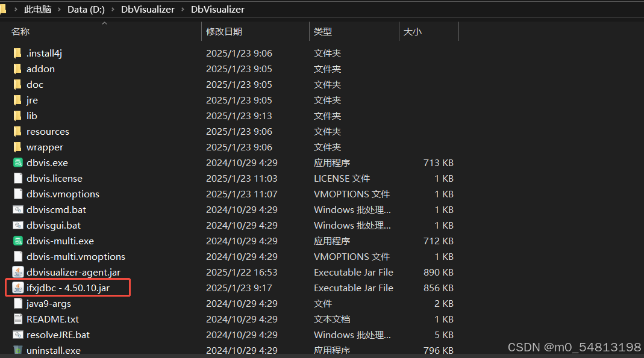The height and width of the screenshot is (358, 644).
Task: Click the lib folder icon
Action: point(17,116)
